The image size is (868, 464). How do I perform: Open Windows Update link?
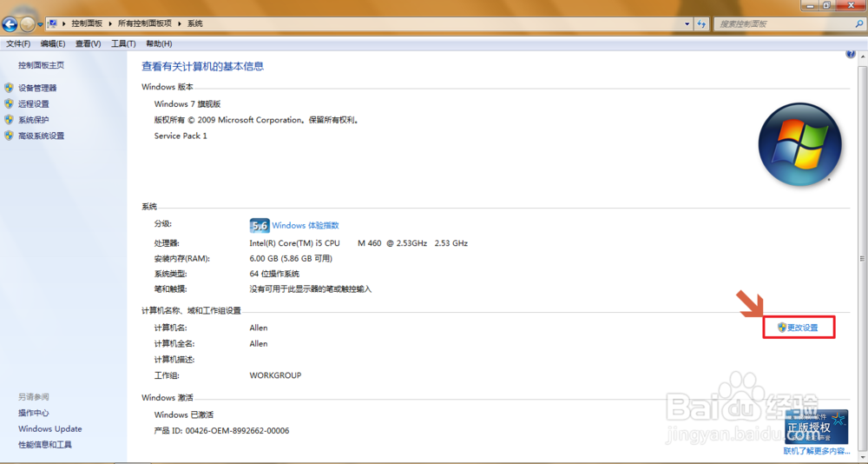[49, 429]
